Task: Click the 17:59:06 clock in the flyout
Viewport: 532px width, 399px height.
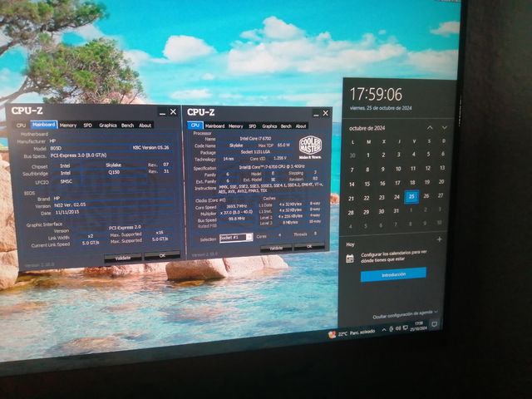Action: pos(376,94)
